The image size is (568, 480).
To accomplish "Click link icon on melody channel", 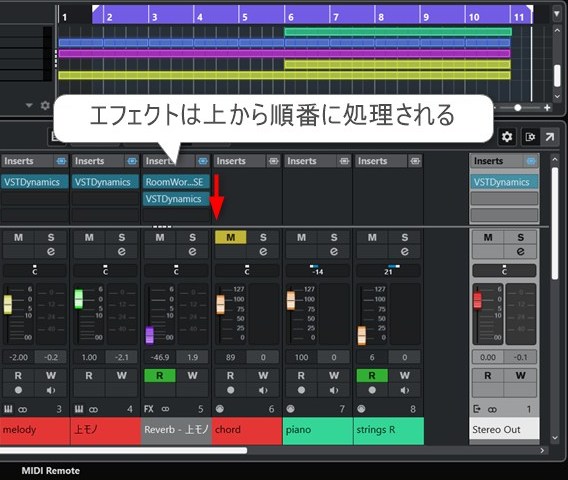I will click(23, 410).
